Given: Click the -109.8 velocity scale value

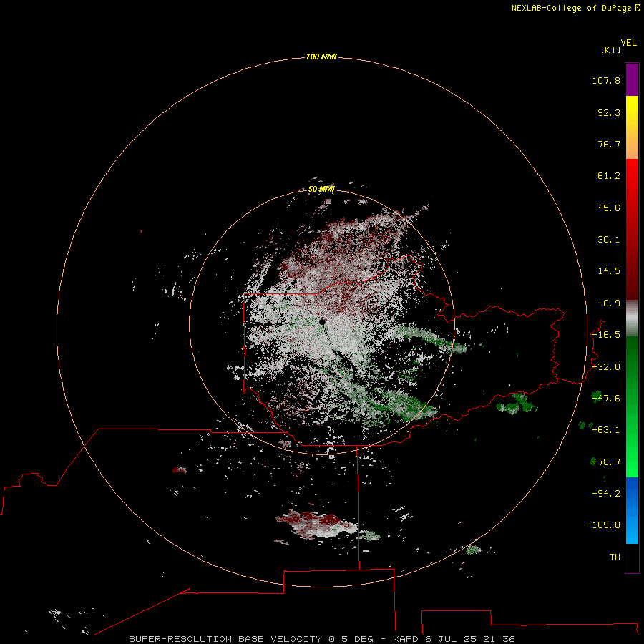Looking at the screenshot, I should tap(603, 525).
